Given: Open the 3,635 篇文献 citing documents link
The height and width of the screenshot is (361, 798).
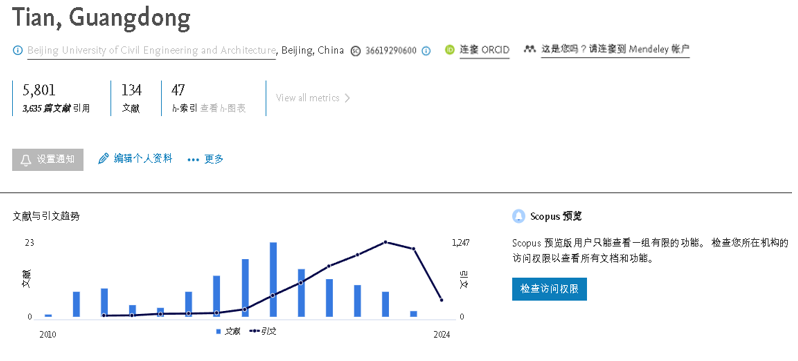Looking at the screenshot, I should coord(47,108).
